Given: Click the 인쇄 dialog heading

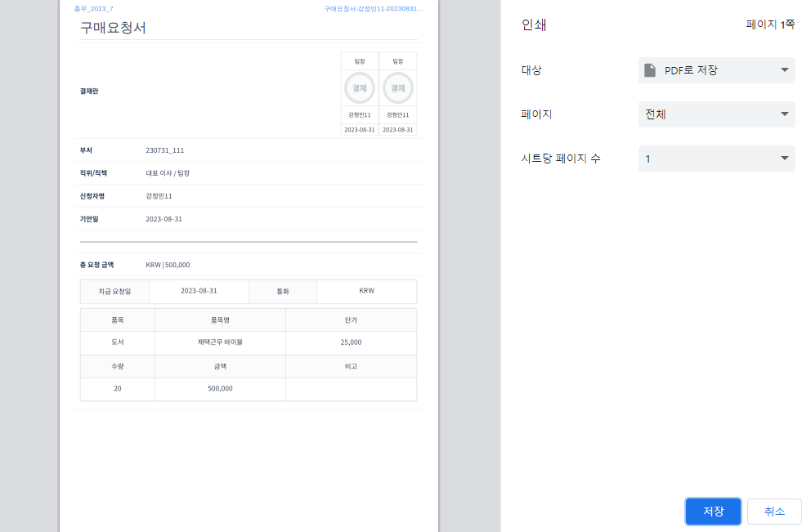Looking at the screenshot, I should click(534, 25).
